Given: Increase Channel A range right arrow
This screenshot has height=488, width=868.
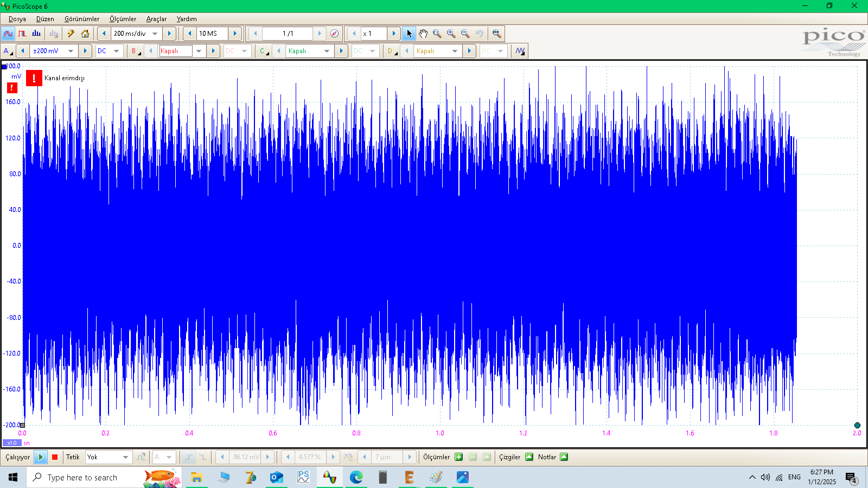Looking at the screenshot, I should (x=85, y=51).
